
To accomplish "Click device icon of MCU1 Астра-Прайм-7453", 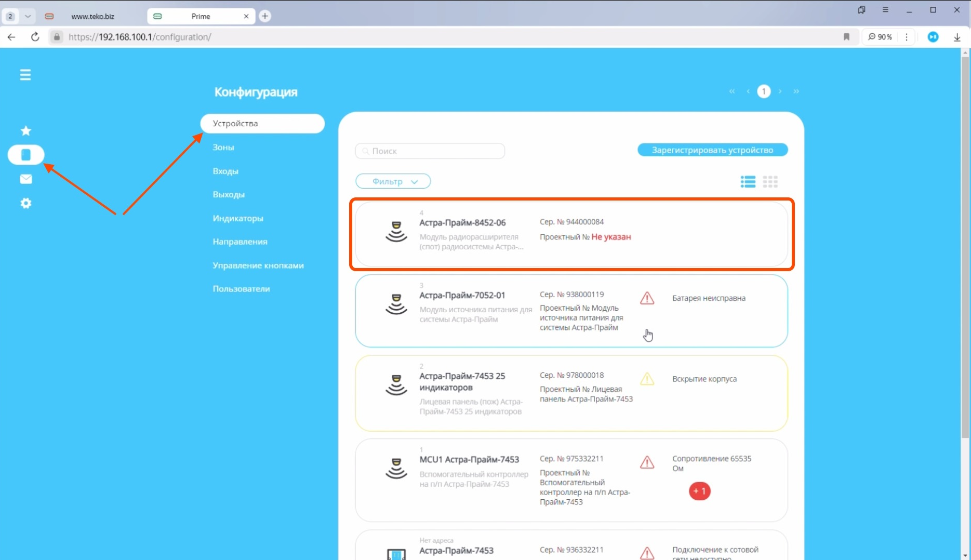I will pyautogui.click(x=396, y=469).
